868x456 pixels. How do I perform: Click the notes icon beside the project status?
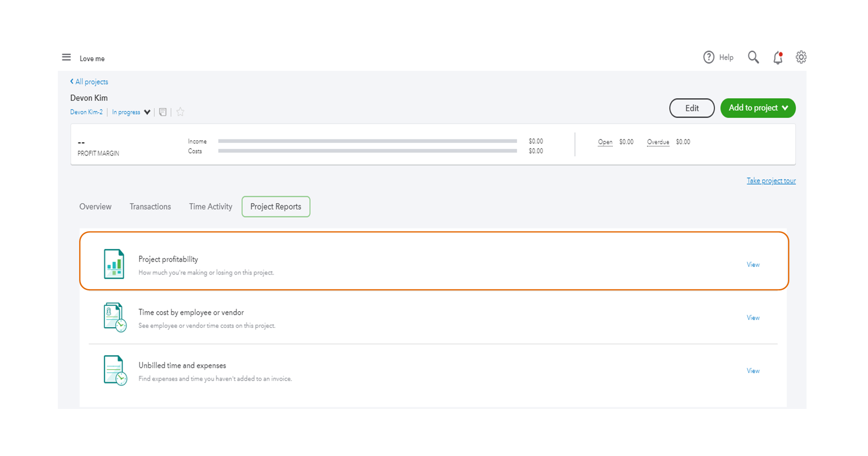pos(163,112)
